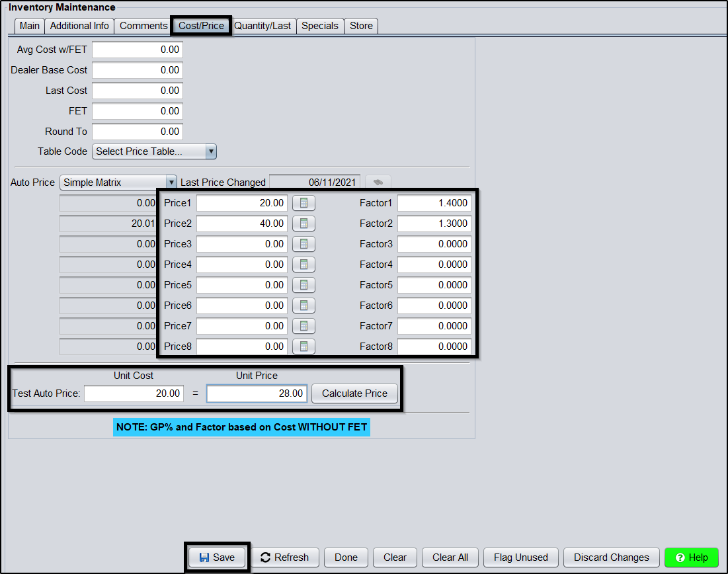Viewport: 728px width, 574px height.
Task: Click Flag Unused button
Action: click(520, 557)
